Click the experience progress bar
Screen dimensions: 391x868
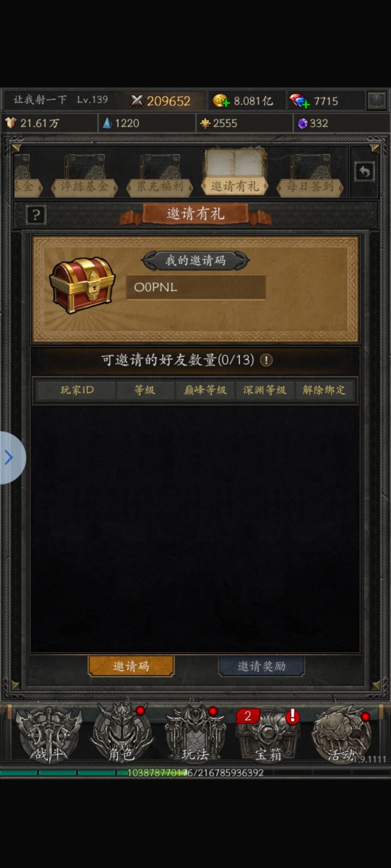(195, 773)
